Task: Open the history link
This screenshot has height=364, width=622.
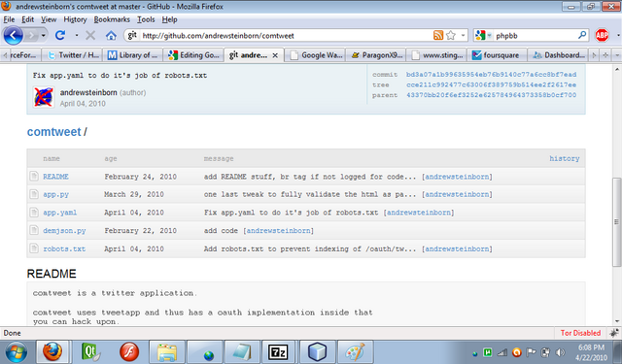Action: tap(564, 158)
